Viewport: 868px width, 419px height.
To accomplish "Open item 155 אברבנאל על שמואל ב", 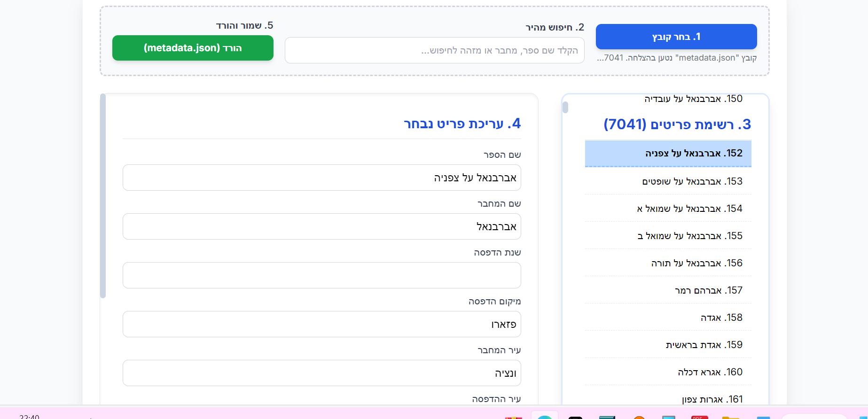I will 668,236.
